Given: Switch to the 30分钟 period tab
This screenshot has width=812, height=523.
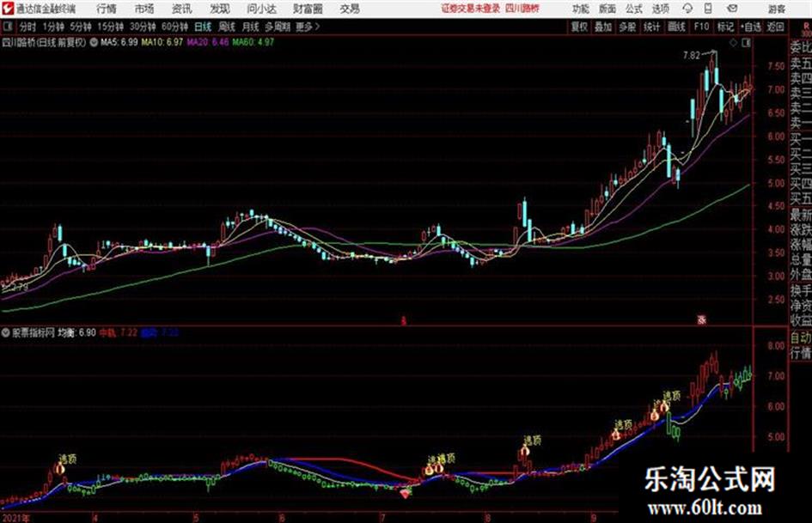Looking at the screenshot, I should 143,27.
